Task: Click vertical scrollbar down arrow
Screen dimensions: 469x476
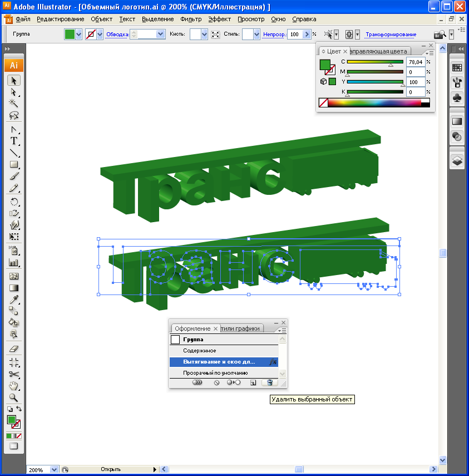Action: point(443,460)
